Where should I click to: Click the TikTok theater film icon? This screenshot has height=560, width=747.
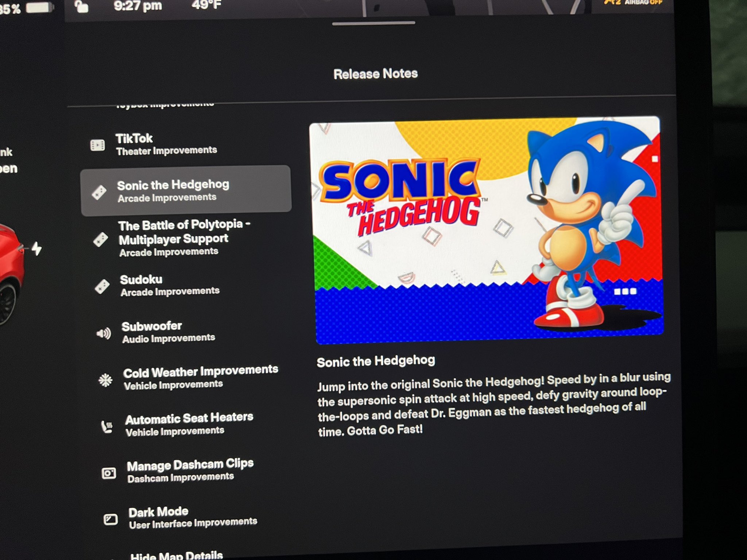pos(97,145)
